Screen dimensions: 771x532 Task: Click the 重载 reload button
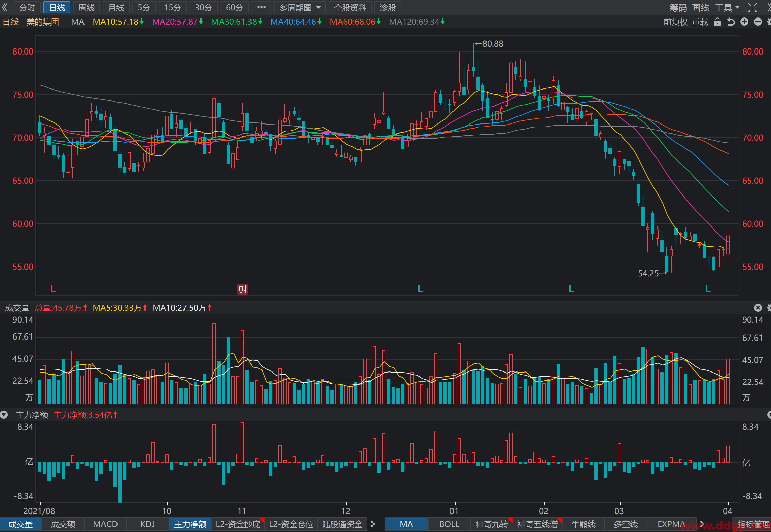point(700,22)
